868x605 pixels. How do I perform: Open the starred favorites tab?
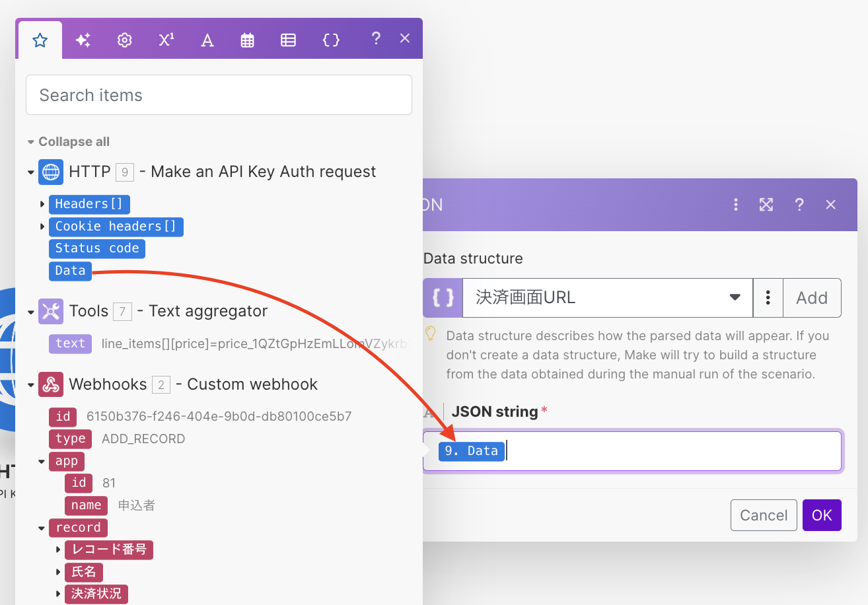(40, 40)
